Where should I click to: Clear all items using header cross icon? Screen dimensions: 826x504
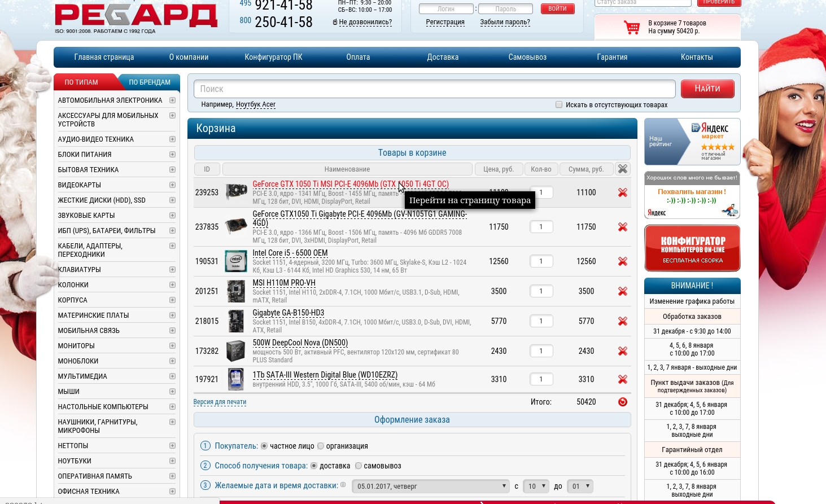point(622,169)
